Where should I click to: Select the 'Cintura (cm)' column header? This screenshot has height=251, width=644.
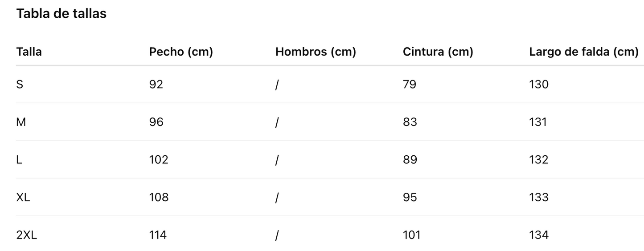[x=438, y=52]
